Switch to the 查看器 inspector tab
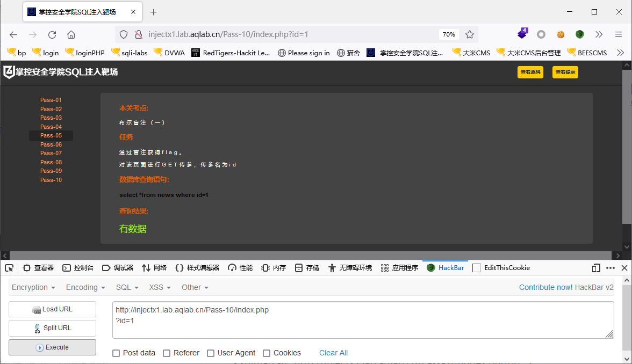The width and height of the screenshot is (632, 364). point(38,268)
